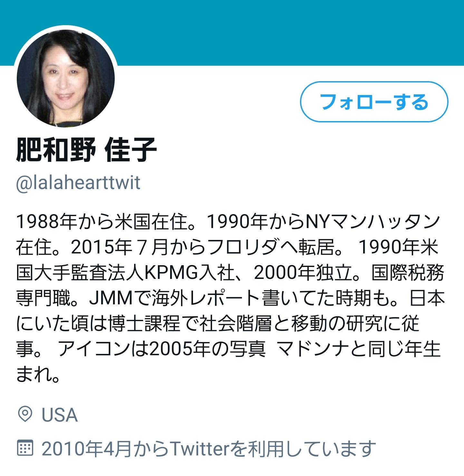
Task: Click the location pin icon
Action: [25, 414]
